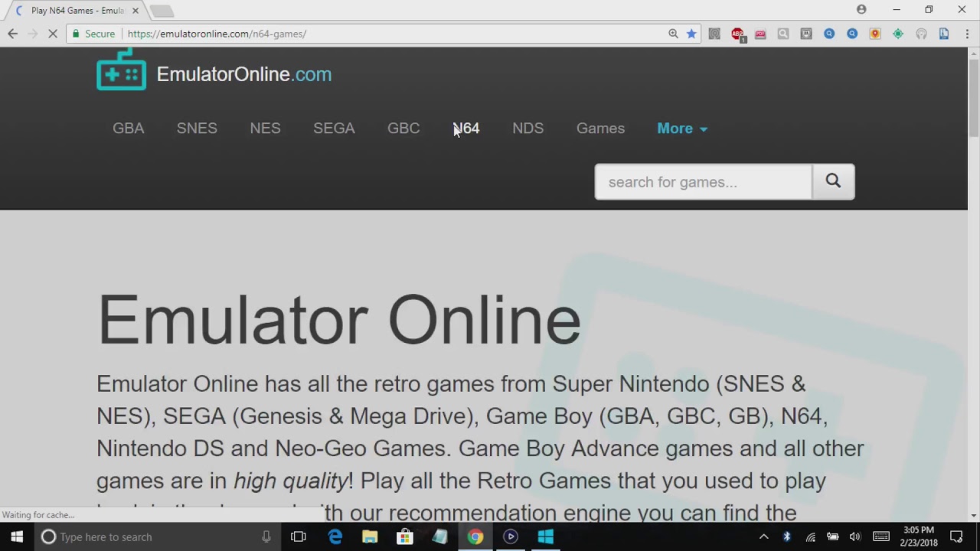Select the GBC navigation item
The width and height of the screenshot is (980, 551).
403,129
